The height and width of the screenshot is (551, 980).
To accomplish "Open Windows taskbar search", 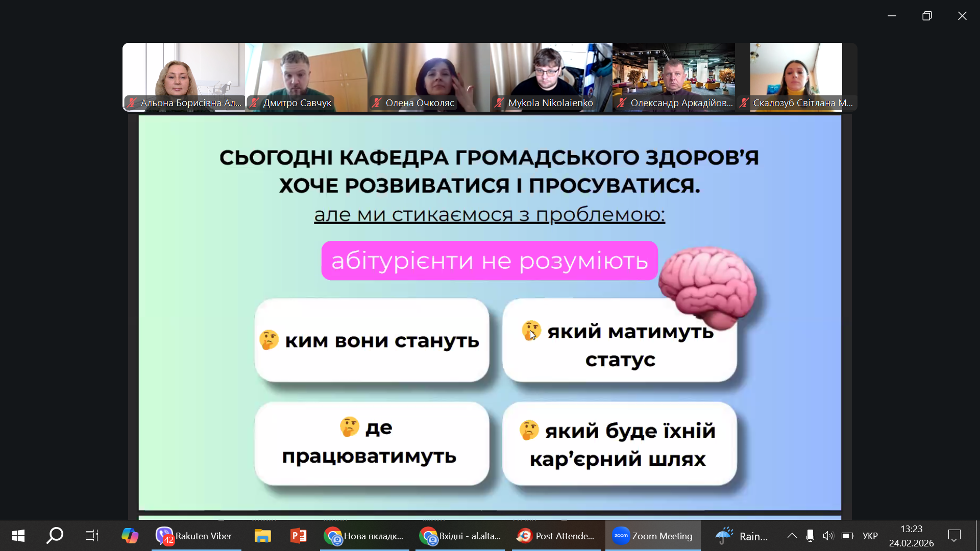I will (x=55, y=536).
